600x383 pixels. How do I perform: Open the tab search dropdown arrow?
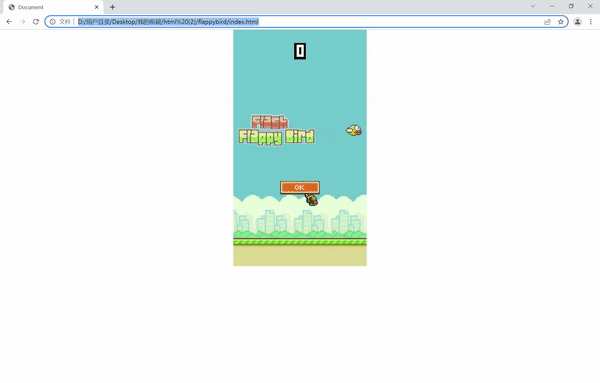click(x=533, y=6)
